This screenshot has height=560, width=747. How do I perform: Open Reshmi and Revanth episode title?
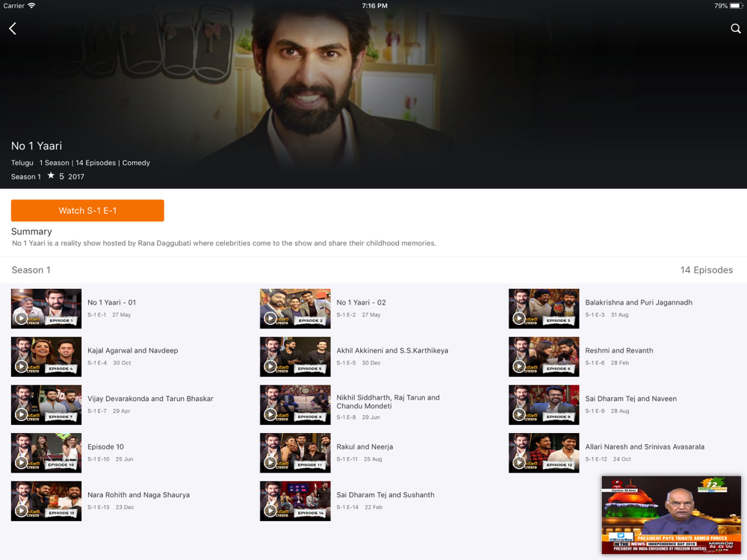tap(619, 350)
